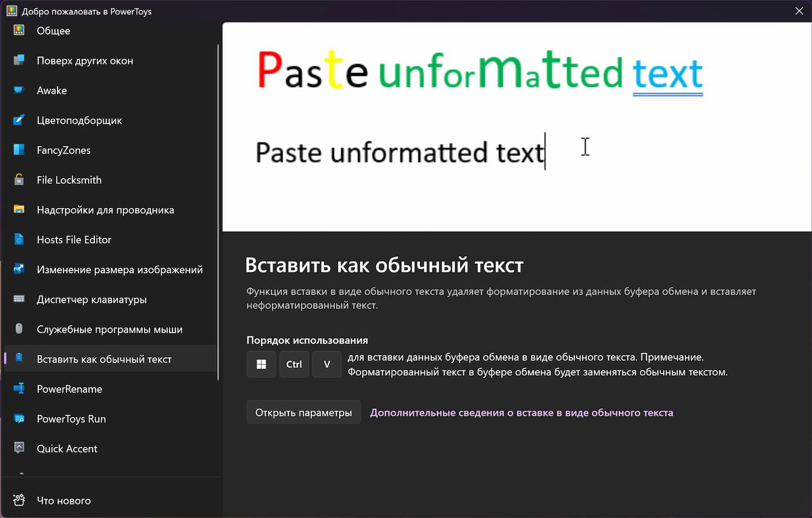
Task: Open the PowerToys Run search icon
Action: [19, 418]
